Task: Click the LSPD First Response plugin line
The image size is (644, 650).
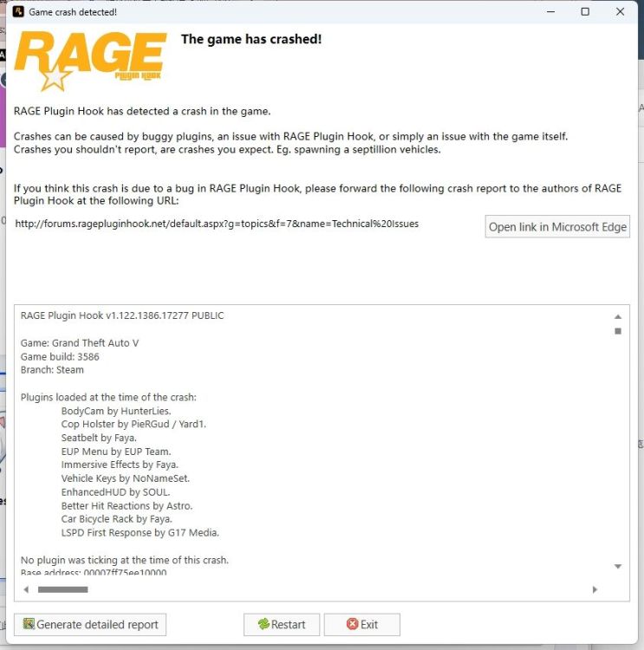Action: 140,532
